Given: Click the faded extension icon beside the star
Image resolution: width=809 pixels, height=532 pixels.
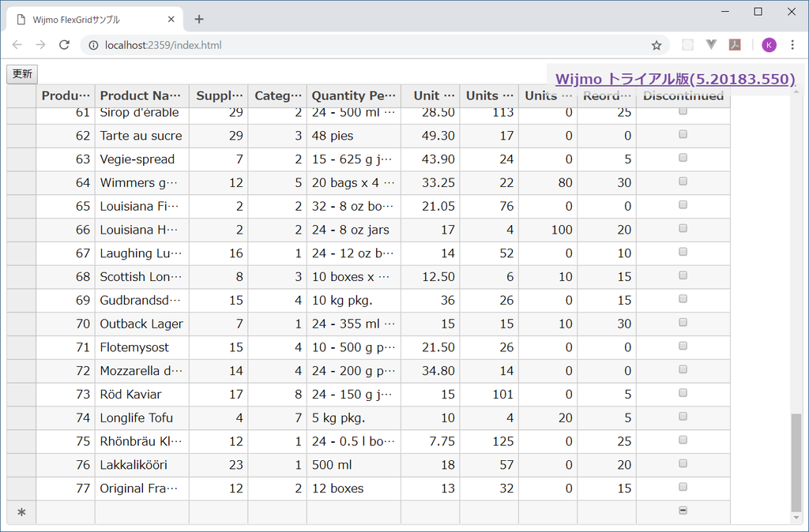Looking at the screenshot, I should (x=688, y=45).
